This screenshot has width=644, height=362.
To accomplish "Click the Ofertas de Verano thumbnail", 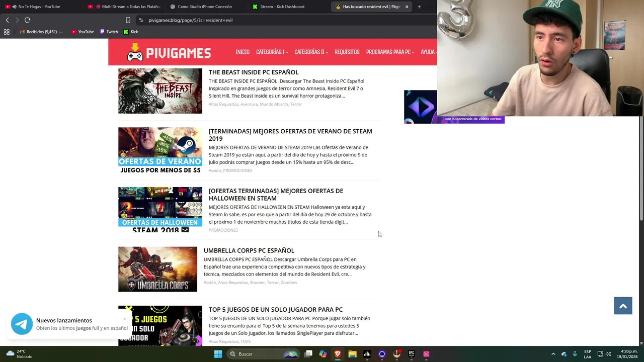I will point(160,150).
